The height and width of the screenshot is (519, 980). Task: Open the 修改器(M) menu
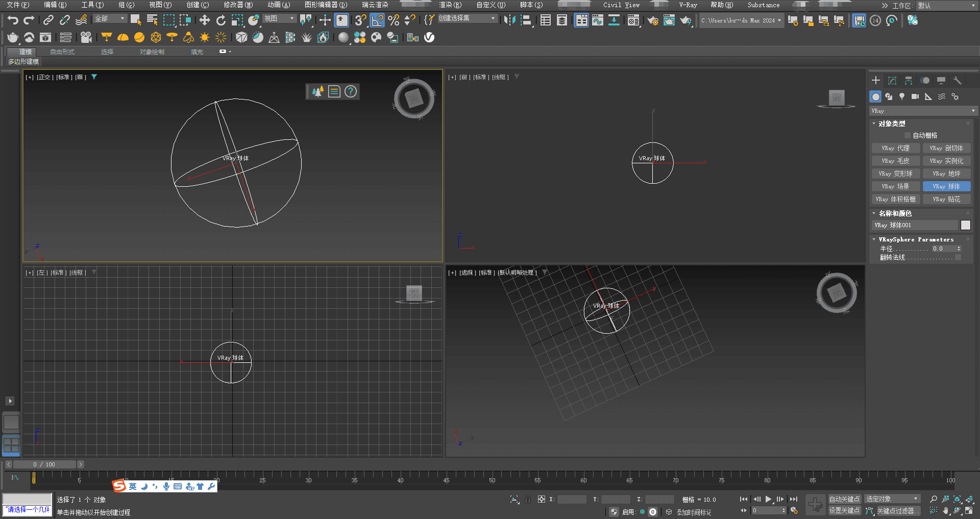(x=238, y=5)
